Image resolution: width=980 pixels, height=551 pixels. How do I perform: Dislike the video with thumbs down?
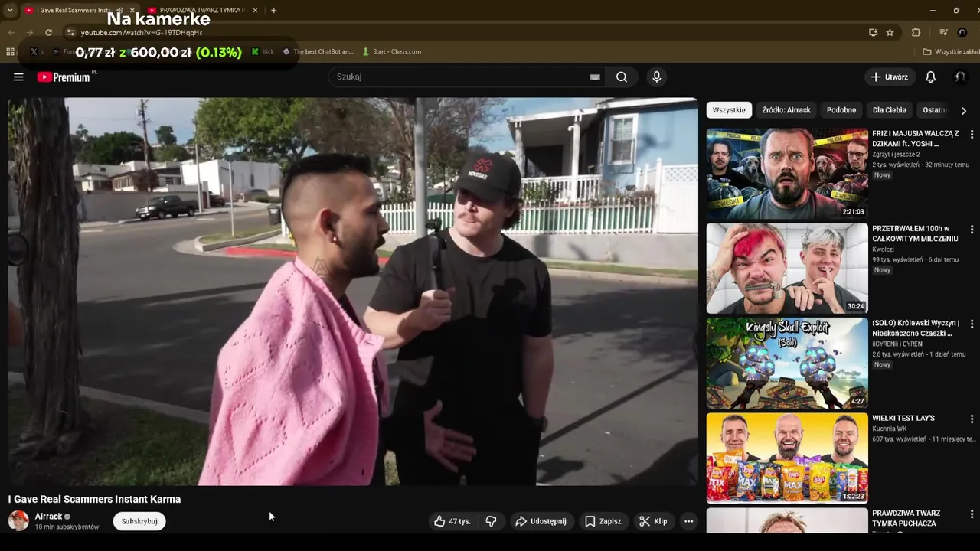click(x=491, y=521)
